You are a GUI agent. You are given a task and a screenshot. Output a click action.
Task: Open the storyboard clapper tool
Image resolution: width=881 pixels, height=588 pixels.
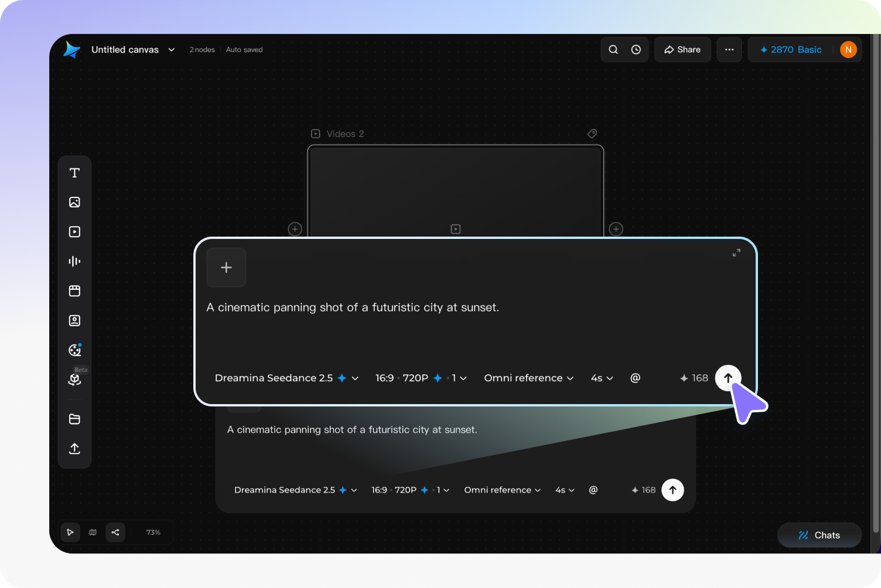(74, 291)
